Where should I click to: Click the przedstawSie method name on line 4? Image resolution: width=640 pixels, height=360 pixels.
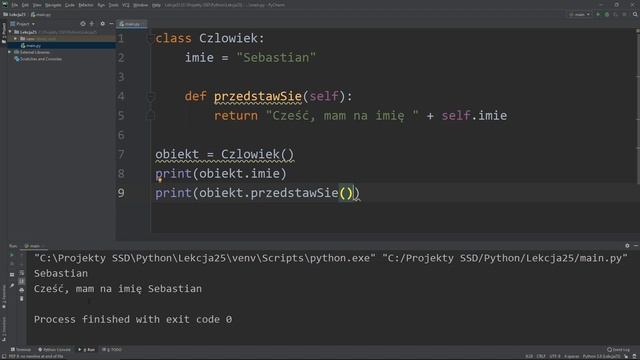258,96
